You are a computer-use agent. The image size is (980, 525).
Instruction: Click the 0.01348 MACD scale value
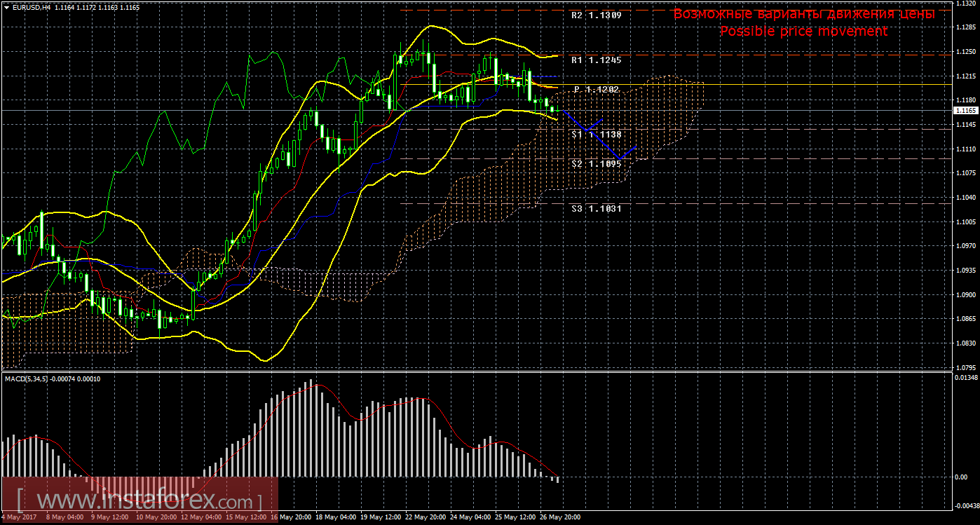point(966,379)
